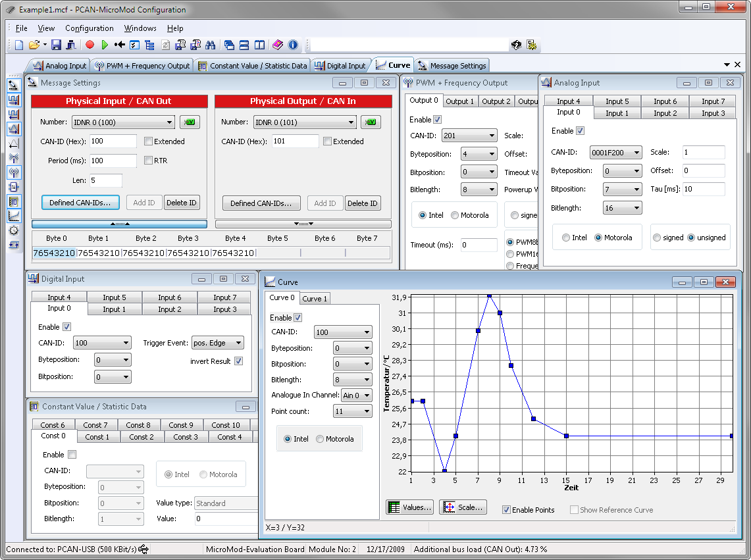Image resolution: width=751 pixels, height=560 pixels.
Task: Click the help book icon in toolbar
Action: tap(277, 45)
